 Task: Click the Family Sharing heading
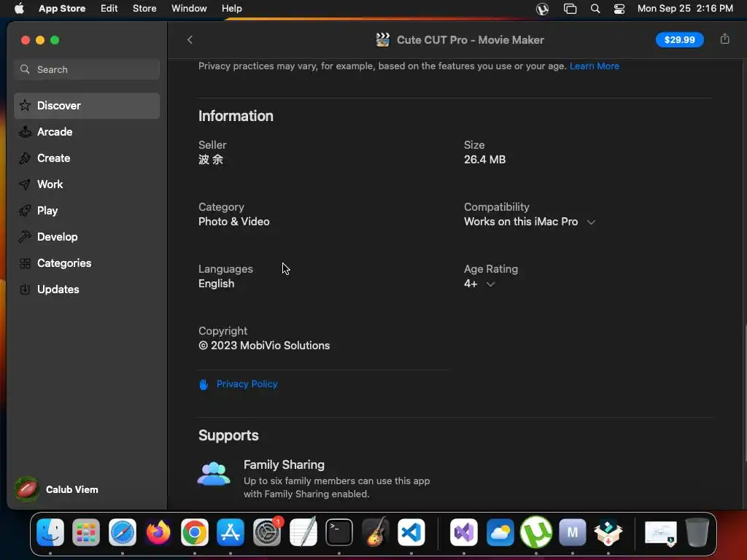[284, 464]
